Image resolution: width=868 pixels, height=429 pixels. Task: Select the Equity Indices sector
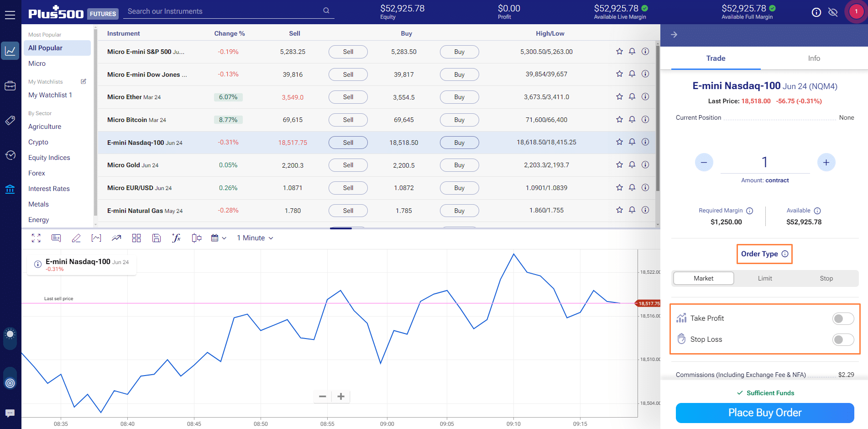point(49,158)
